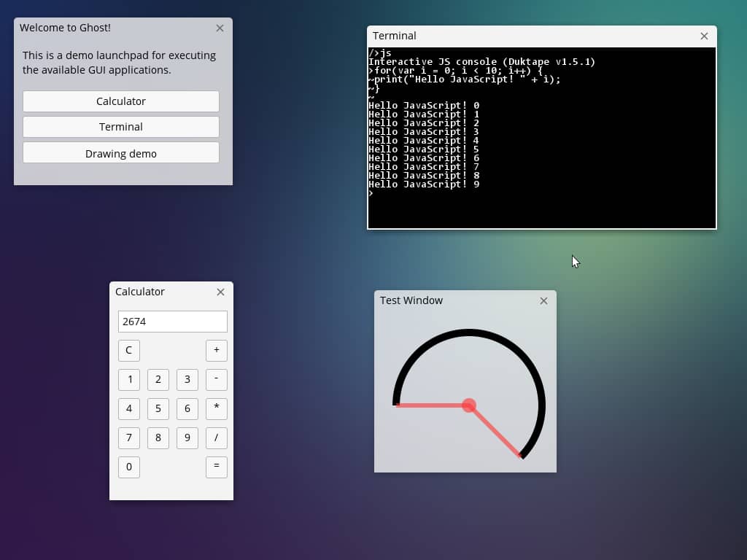Click the red center dot in Test Window
Image resolution: width=747 pixels, height=560 pixels.
click(469, 405)
